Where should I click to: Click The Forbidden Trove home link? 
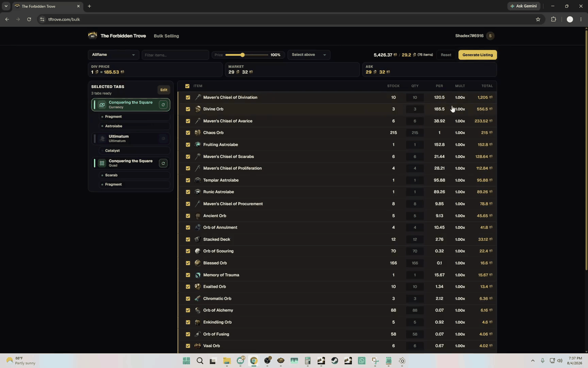point(123,36)
